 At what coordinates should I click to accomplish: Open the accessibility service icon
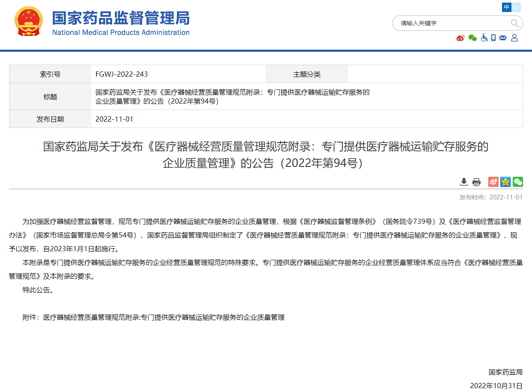[x=484, y=38]
